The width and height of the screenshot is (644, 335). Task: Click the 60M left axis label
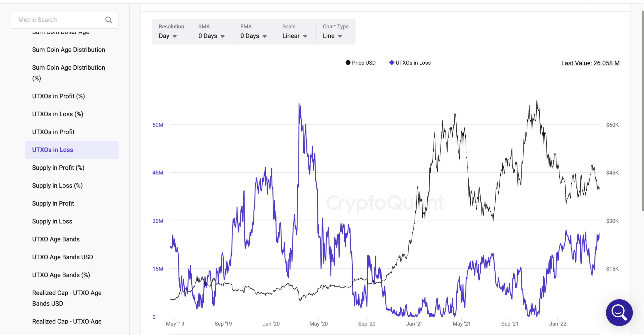click(158, 125)
